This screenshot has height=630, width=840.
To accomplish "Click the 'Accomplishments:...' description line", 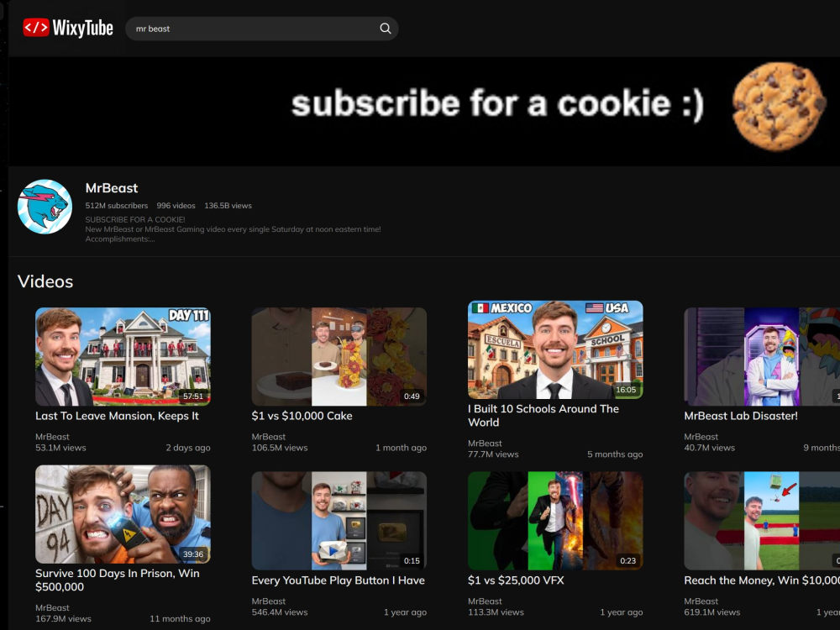I will [x=120, y=239].
